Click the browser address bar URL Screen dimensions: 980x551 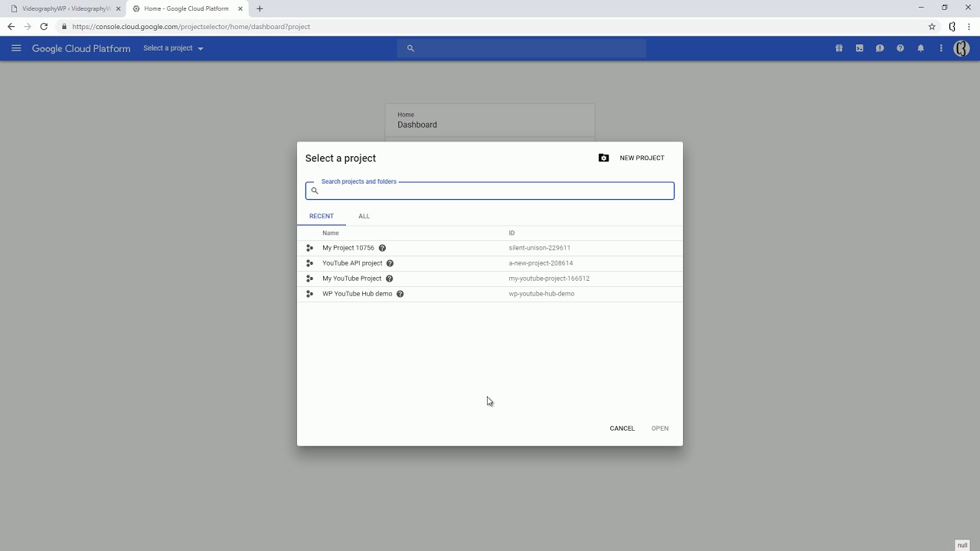191,26
